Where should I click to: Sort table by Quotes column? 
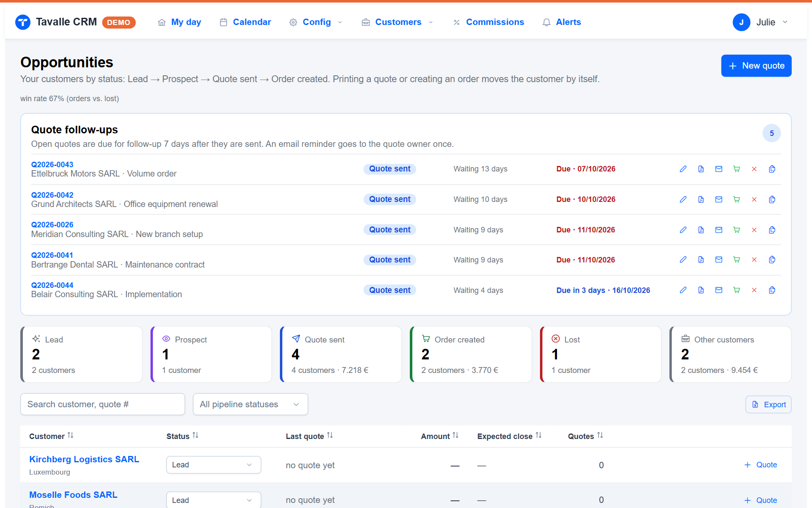(x=585, y=436)
